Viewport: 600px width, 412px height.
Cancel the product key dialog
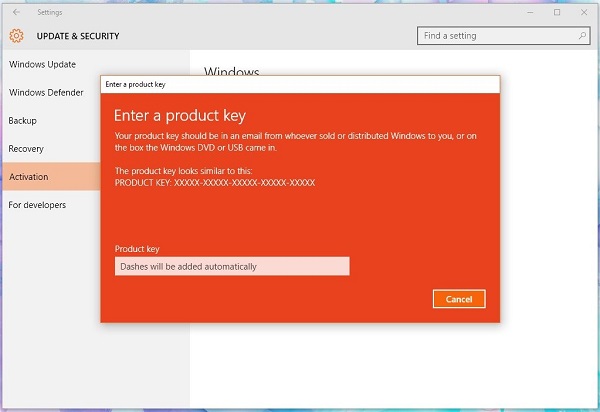pyautogui.click(x=459, y=299)
